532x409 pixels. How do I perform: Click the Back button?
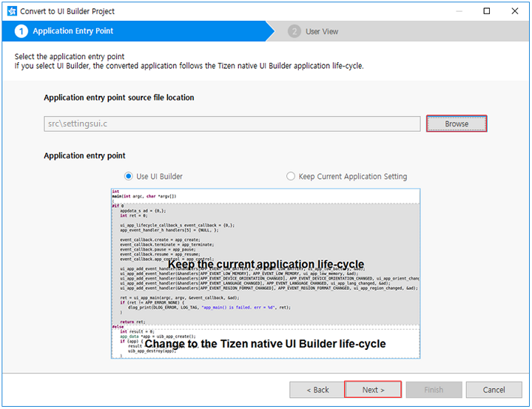tap(314, 390)
